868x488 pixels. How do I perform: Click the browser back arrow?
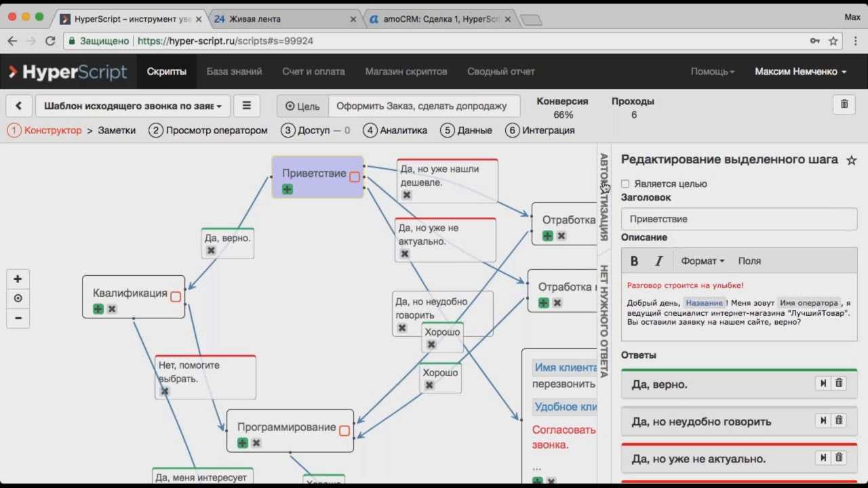pos(12,41)
